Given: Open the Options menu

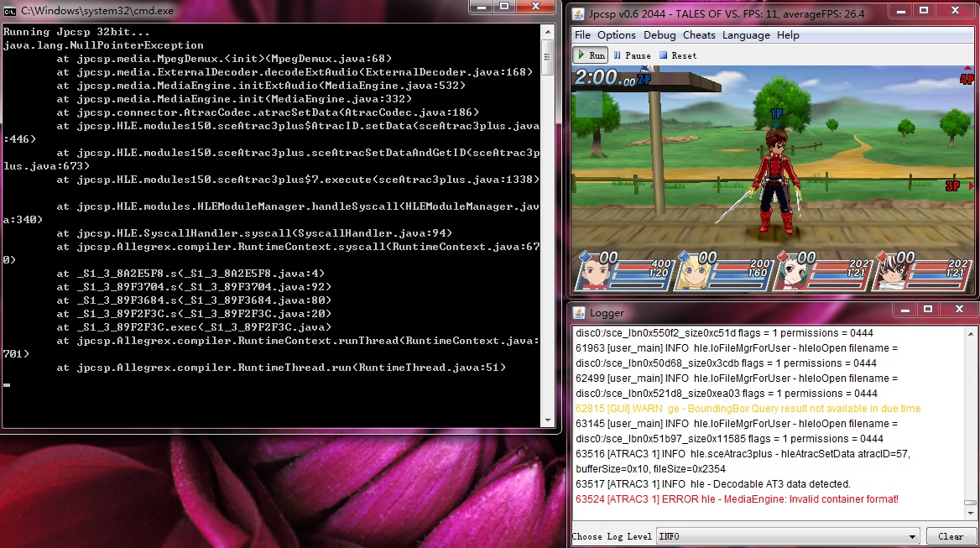Looking at the screenshot, I should pos(617,35).
